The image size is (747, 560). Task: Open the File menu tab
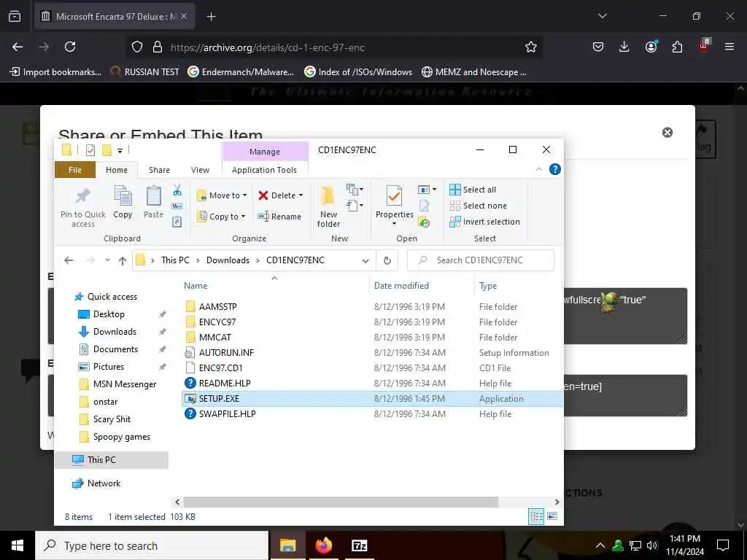(75, 170)
